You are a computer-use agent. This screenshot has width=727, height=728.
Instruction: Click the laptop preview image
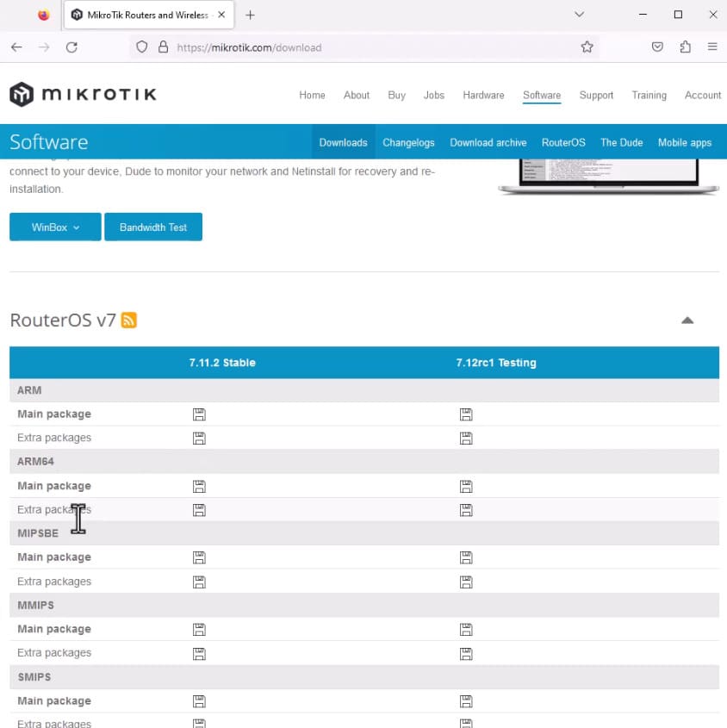click(x=609, y=177)
